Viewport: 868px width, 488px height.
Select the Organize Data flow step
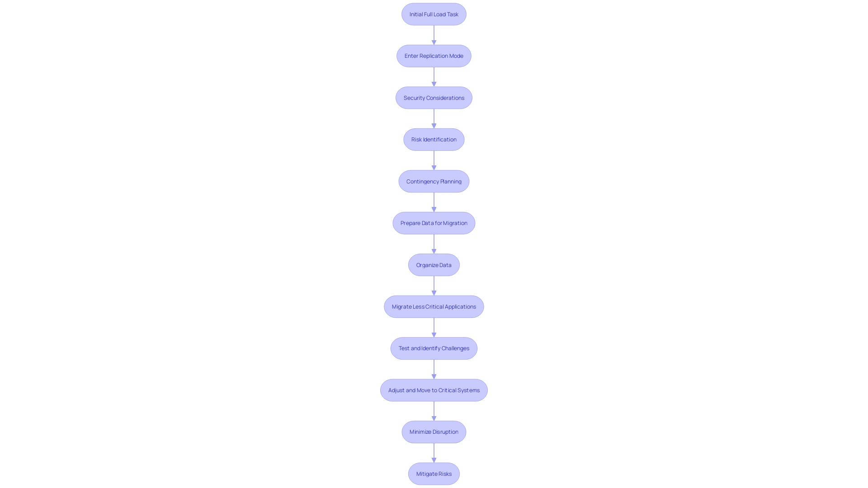point(434,264)
